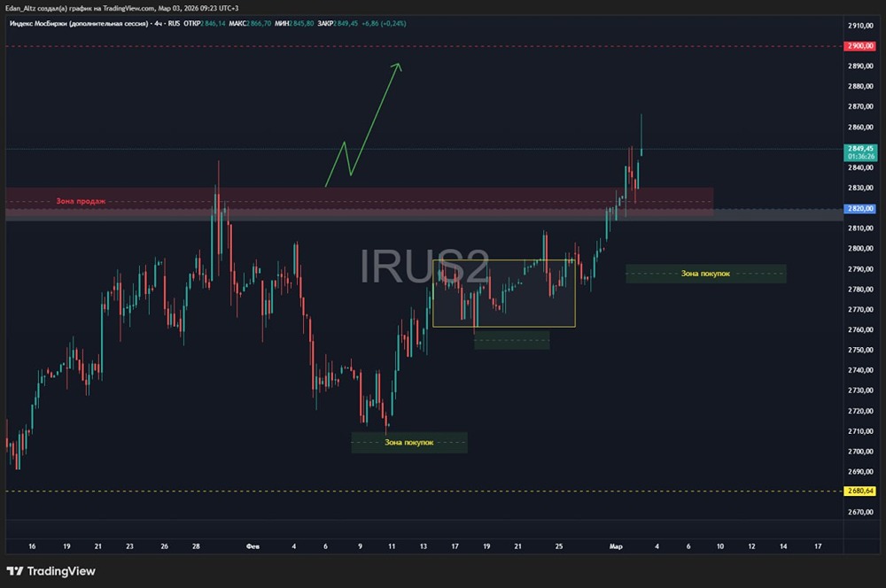Image resolution: width=886 pixels, height=588 pixels.
Task: Click the 2 870,00 price scale tick
Action: pyautogui.click(x=860, y=106)
